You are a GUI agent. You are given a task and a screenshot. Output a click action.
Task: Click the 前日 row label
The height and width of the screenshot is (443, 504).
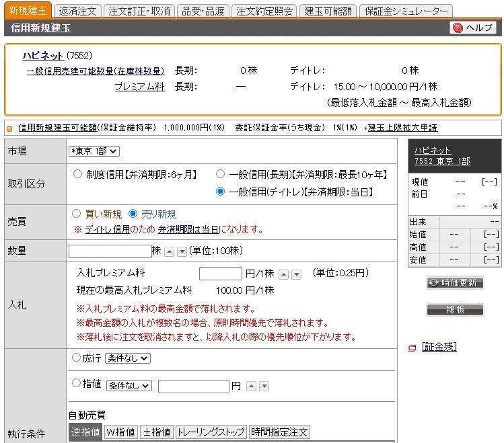click(419, 194)
